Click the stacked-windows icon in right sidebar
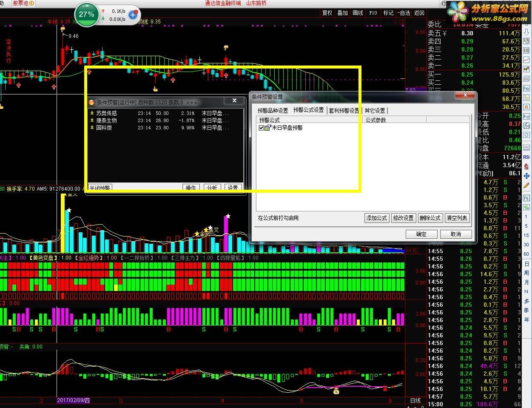Screen dimensions: 532x408 [x=526, y=79]
